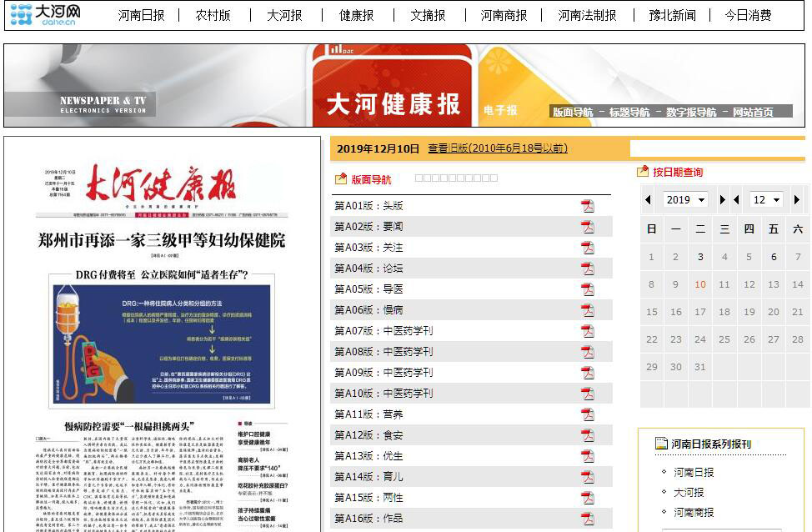Open 第A03版：关注 page link
This screenshot has height=532, width=812.
click(357, 248)
